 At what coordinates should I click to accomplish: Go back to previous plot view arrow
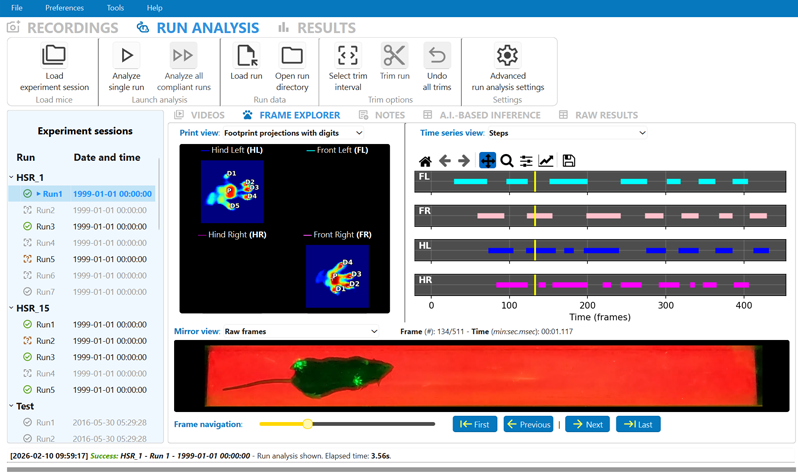[x=445, y=161]
